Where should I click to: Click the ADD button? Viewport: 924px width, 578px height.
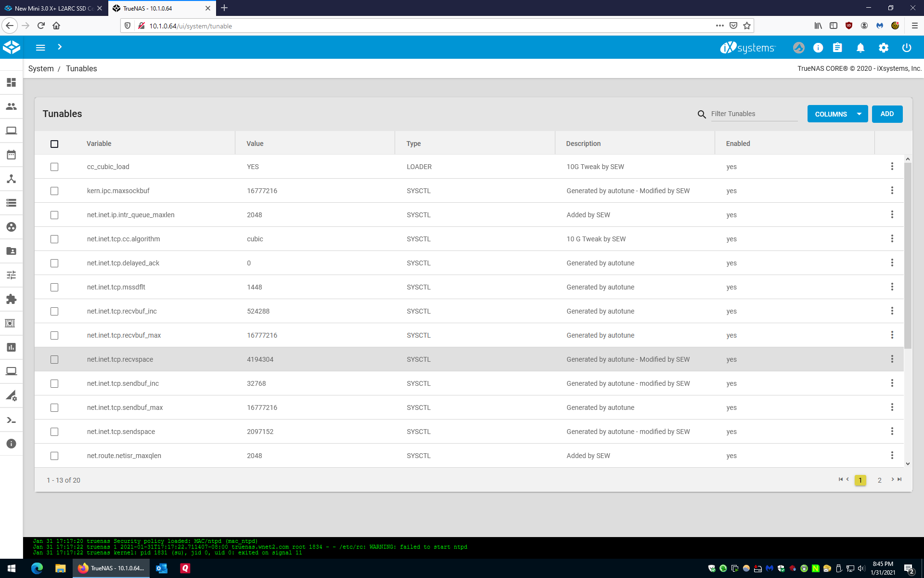tap(887, 114)
